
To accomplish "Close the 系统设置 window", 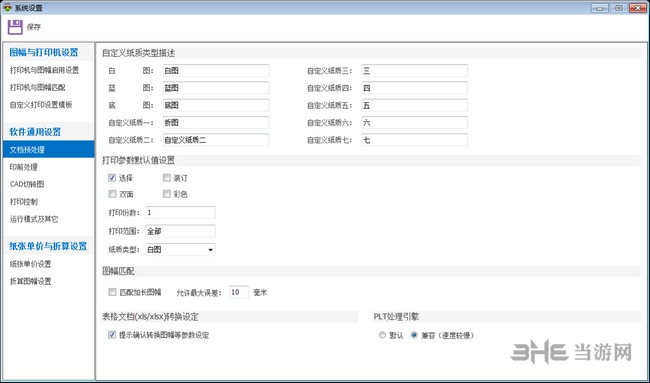I will coord(638,7).
